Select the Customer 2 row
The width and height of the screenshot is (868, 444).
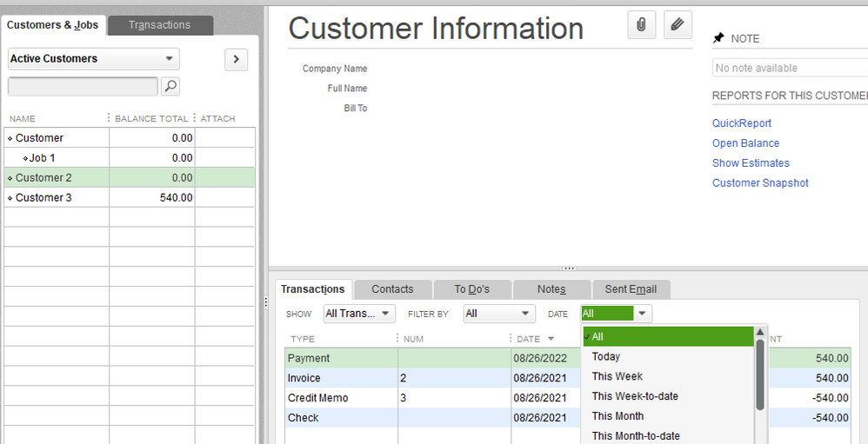coord(130,178)
